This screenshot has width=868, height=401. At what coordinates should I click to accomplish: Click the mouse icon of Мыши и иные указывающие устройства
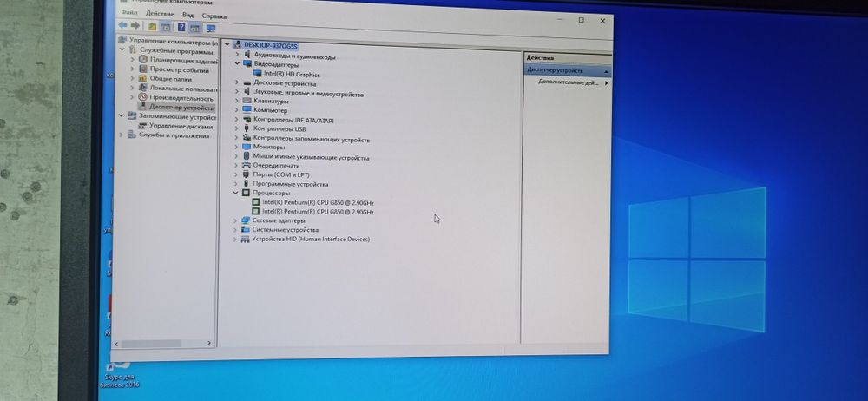click(247, 156)
